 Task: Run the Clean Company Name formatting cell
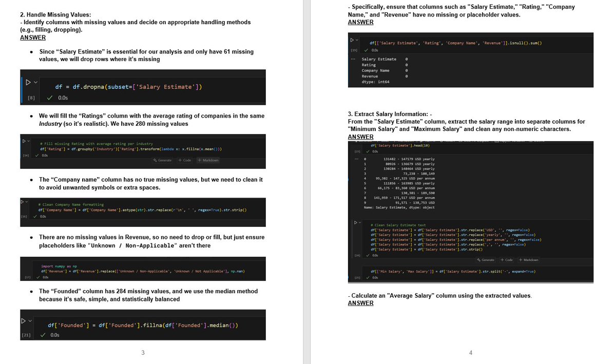(23, 201)
